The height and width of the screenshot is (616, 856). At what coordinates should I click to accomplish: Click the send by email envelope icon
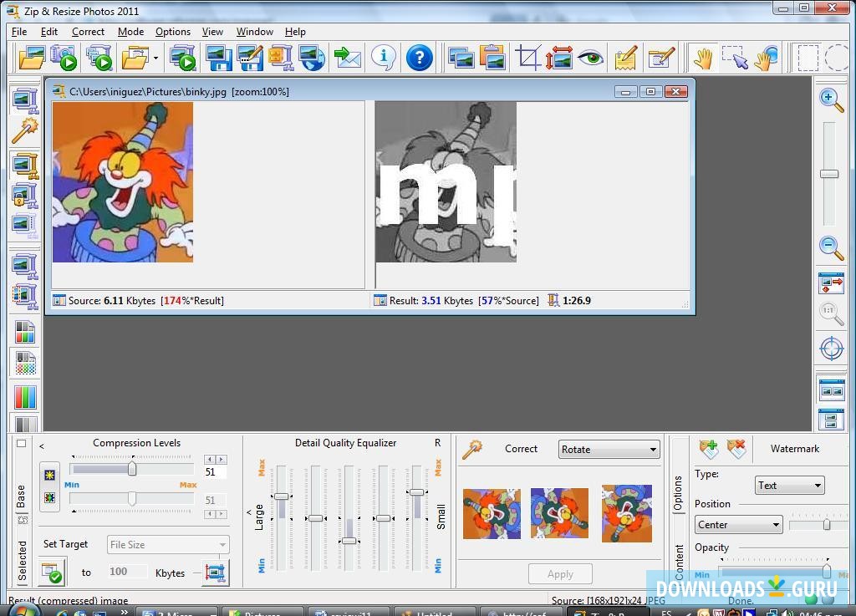tap(347, 58)
